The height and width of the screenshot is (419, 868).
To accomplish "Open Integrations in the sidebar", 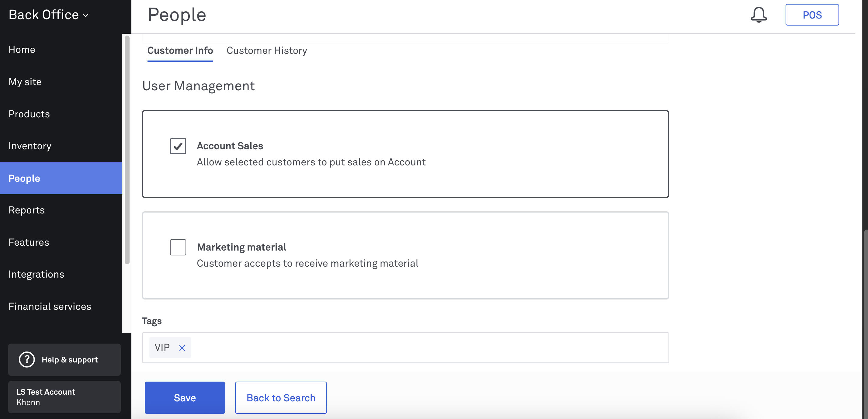I will tap(61, 274).
